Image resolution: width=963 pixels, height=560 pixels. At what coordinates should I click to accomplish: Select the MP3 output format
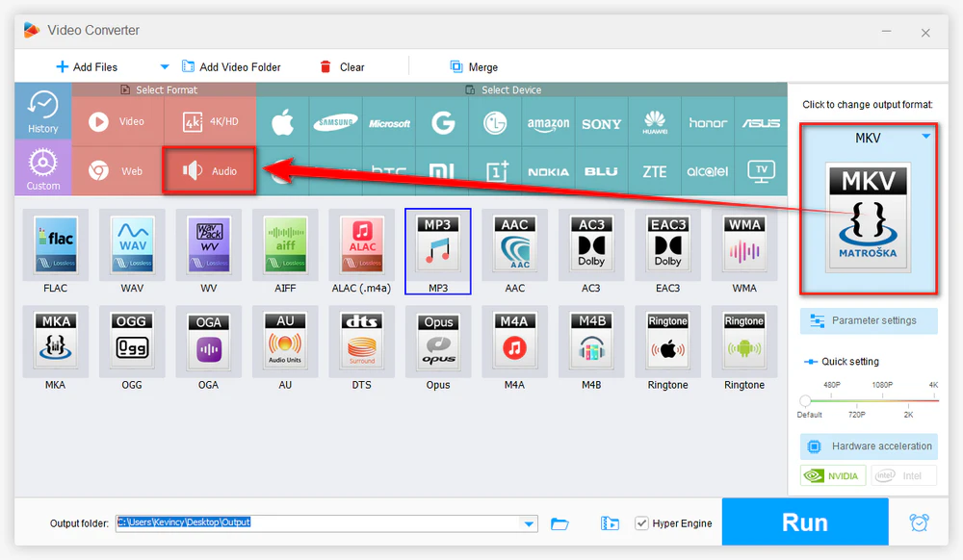pos(438,251)
